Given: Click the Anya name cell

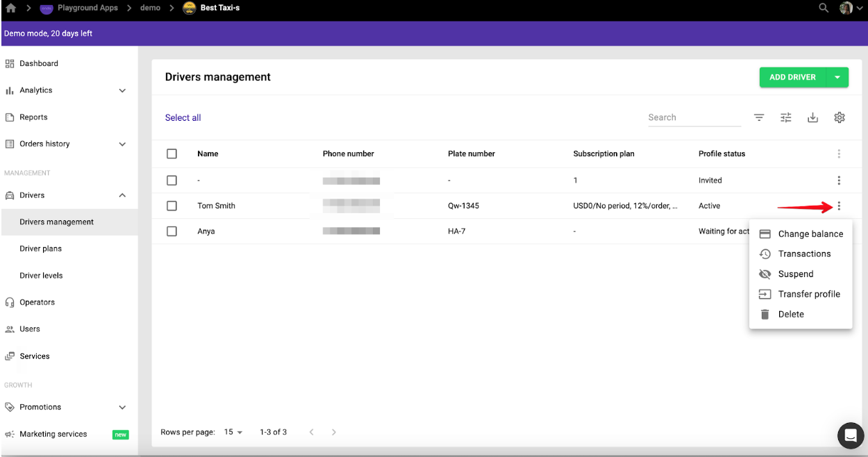Looking at the screenshot, I should click(206, 231).
